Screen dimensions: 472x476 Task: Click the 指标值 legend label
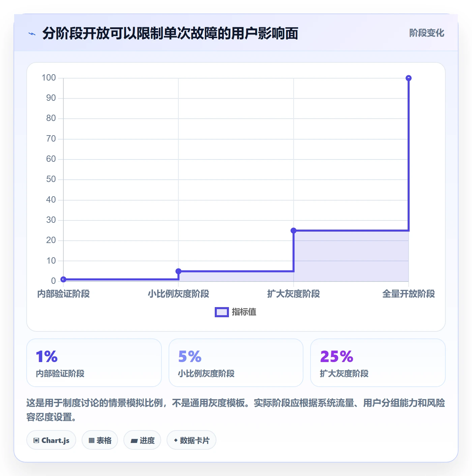coord(244,312)
